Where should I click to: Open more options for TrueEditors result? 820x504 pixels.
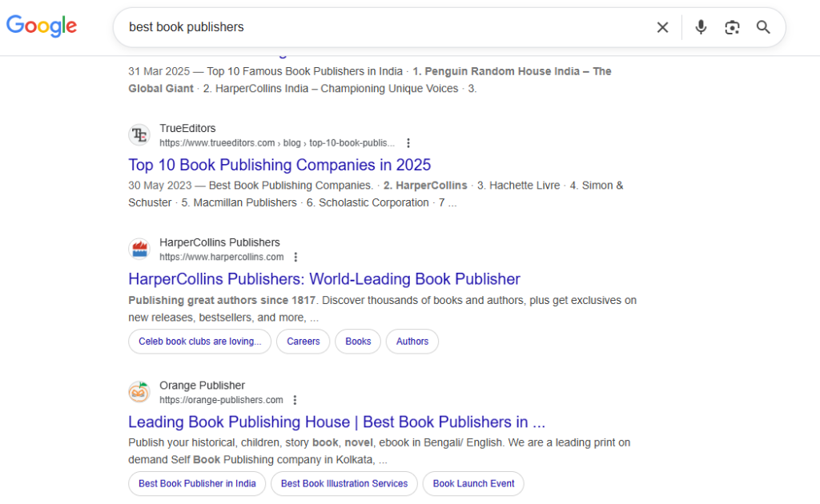(408, 143)
